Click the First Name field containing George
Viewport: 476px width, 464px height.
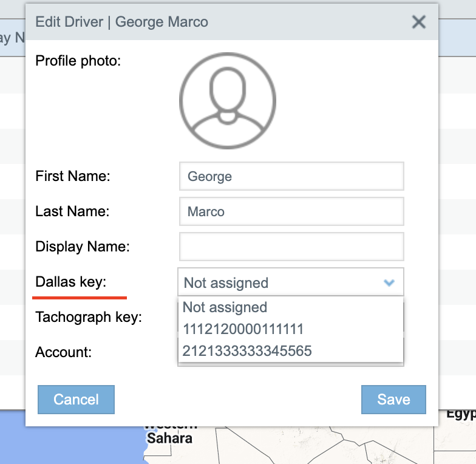pyautogui.click(x=291, y=177)
